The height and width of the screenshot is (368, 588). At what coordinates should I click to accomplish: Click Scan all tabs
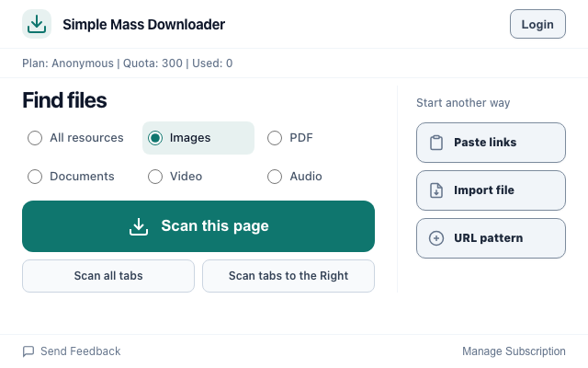click(108, 276)
